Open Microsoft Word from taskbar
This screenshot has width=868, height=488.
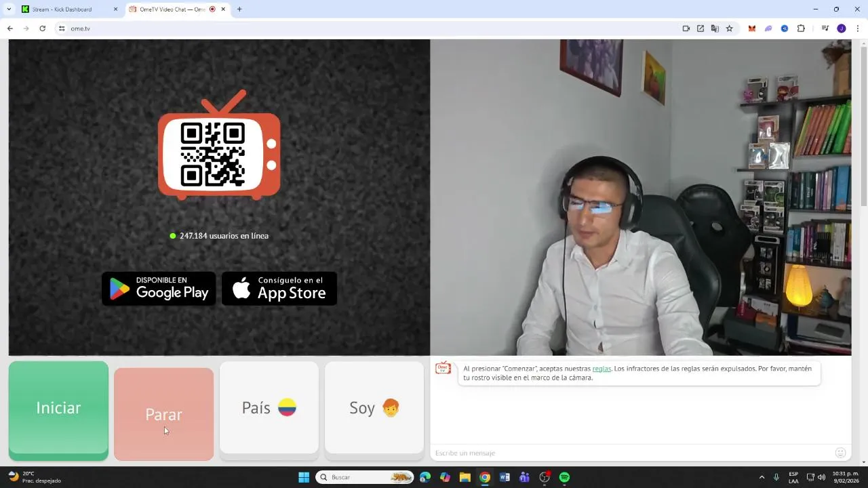[x=505, y=477]
